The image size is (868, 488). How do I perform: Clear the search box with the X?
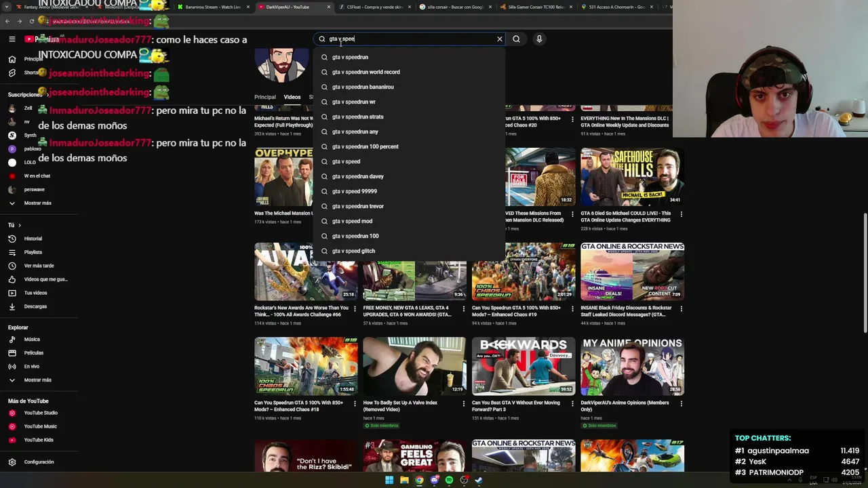click(x=500, y=39)
